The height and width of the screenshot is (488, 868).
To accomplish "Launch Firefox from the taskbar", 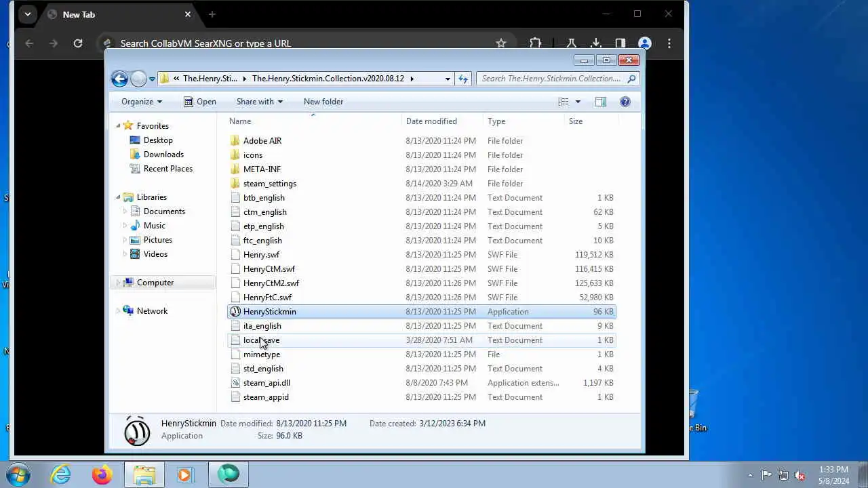I will point(102,475).
